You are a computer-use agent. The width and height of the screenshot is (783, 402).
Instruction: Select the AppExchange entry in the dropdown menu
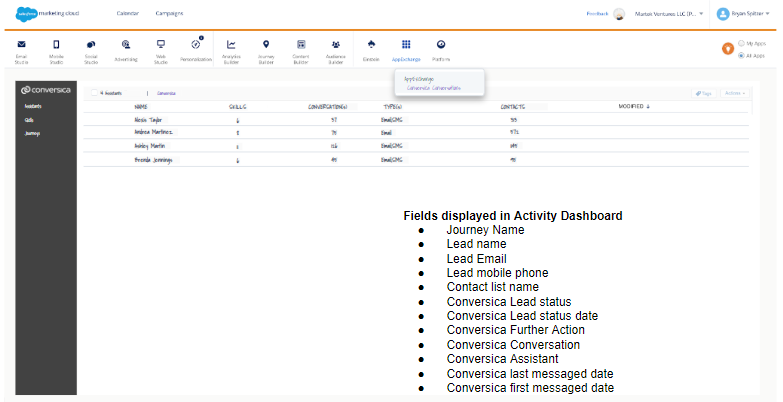419,79
